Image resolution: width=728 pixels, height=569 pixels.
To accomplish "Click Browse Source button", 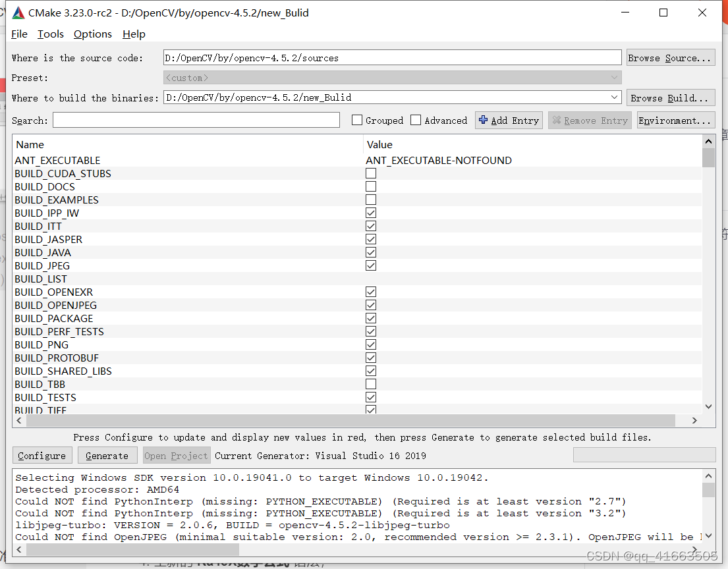I will click(x=670, y=57).
